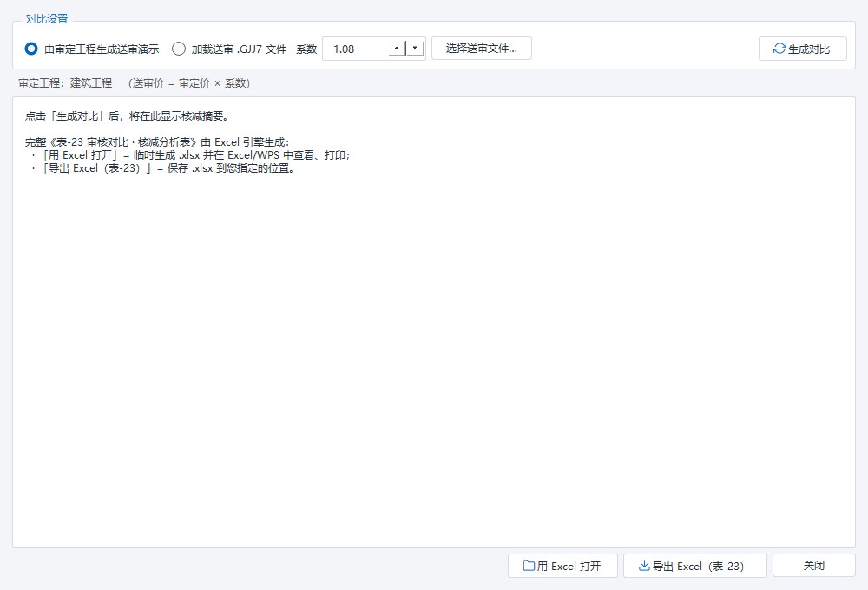The height and width of the screenshot is (590, 868).
Task: Click the 送审价 = 审定价 × 系数 hint
Action: 189,83
